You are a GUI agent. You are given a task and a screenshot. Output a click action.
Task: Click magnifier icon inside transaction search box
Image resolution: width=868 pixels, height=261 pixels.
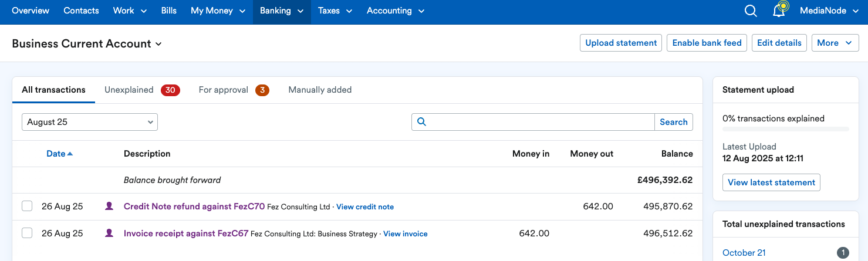tap(421, 122)
